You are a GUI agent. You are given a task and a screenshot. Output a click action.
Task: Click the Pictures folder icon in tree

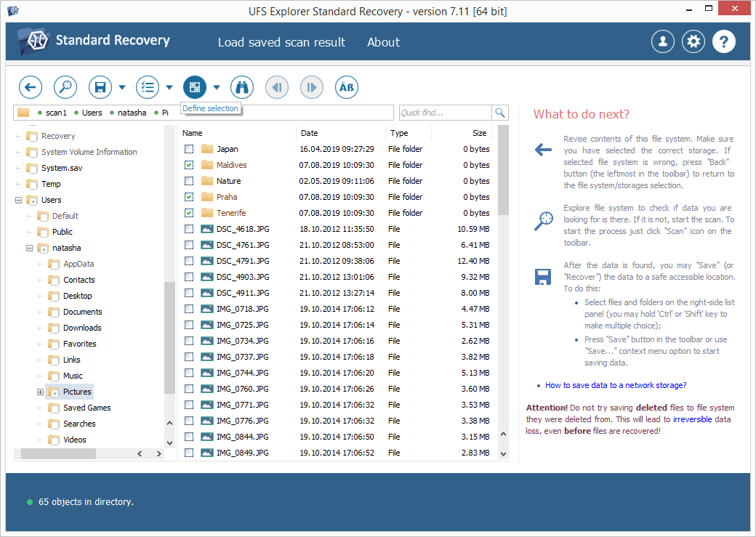(54, 392)
